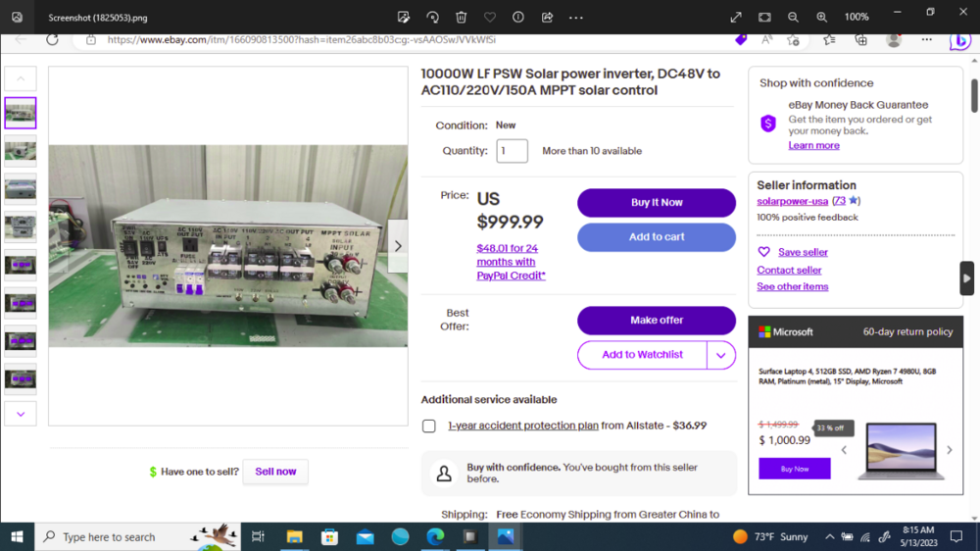Click the Save seller link
The height and width of the screenshot is (551, 980).
(x=803, y=252)
